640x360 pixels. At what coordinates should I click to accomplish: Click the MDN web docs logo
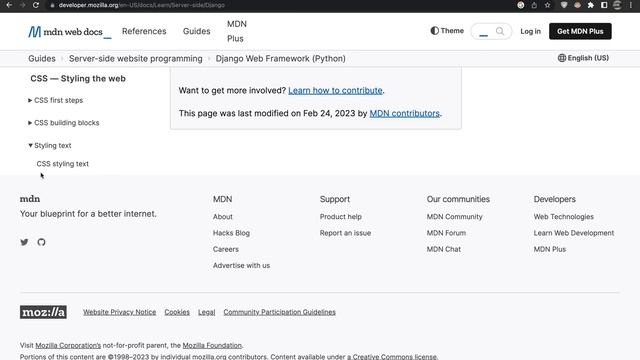tap(69, 31)
